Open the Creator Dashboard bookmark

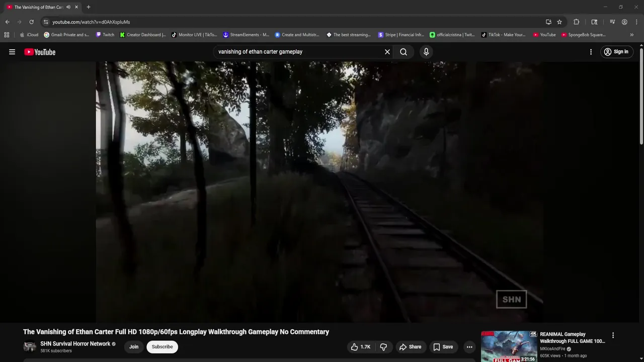coord(143,35)
